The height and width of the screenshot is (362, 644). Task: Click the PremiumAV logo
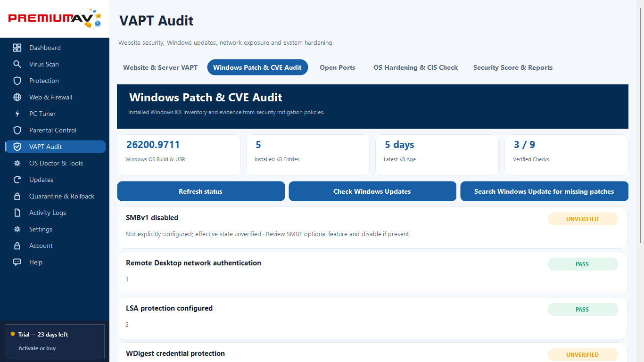pyautogui.click(x=55, y=18)
